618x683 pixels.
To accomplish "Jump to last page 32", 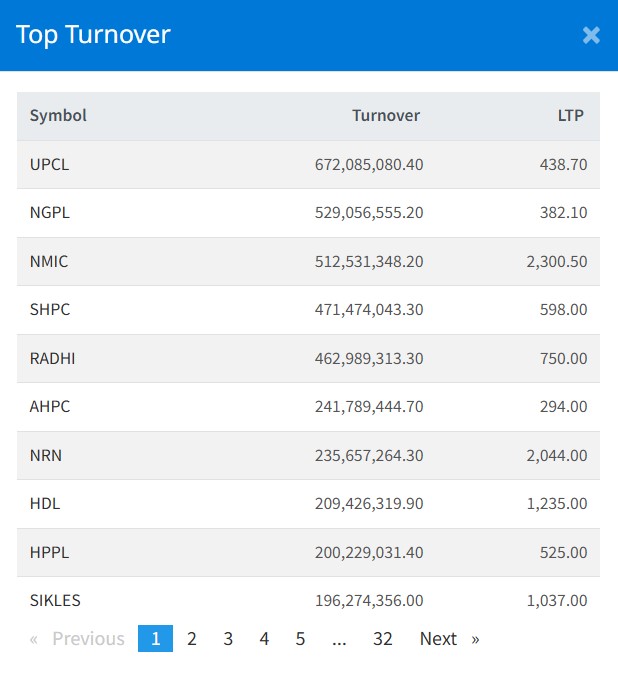I will pos(382,638).
